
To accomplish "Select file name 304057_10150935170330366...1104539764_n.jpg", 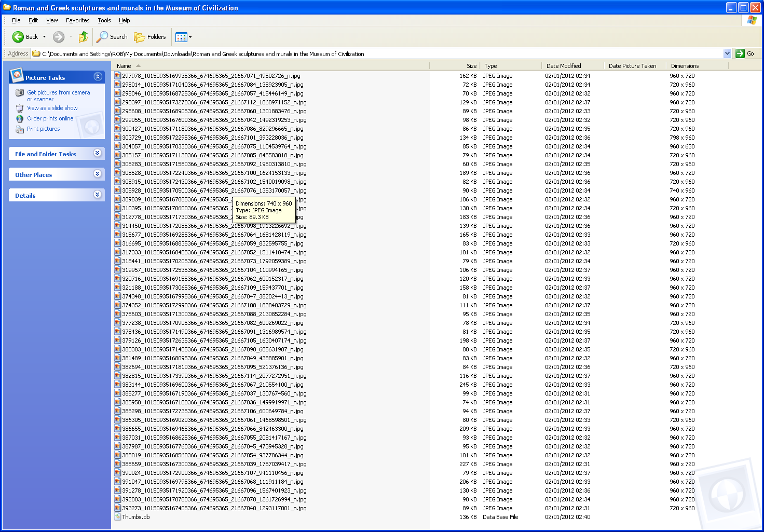I will click(x=214, y=146).
